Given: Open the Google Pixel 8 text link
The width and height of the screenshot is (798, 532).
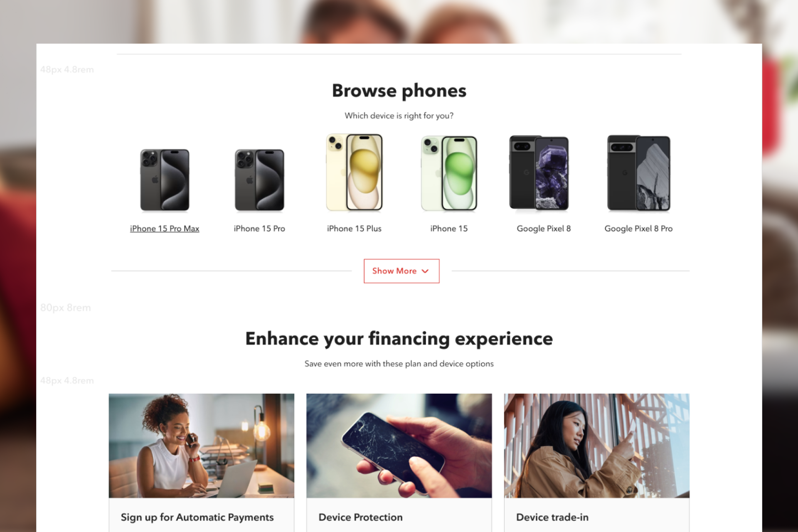Looking at the screenshot, I should (544, 229).
